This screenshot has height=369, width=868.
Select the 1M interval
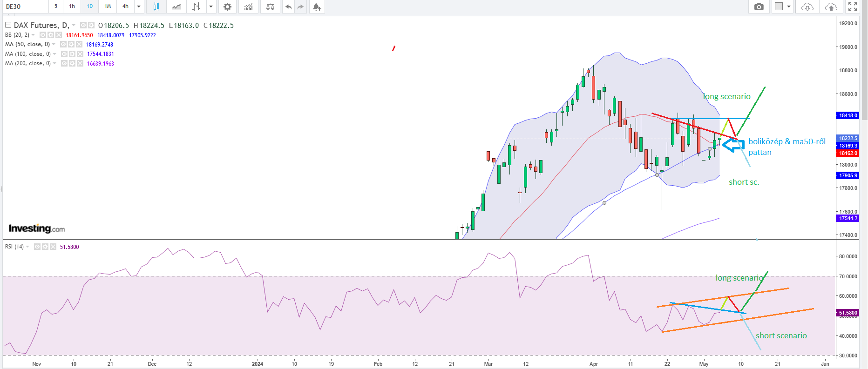108,7
